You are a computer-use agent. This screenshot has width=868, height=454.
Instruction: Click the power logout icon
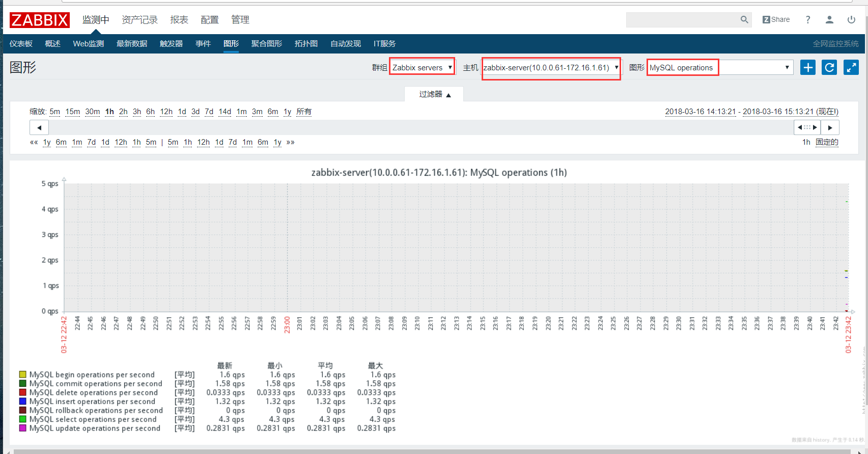(x=851, y=20)
